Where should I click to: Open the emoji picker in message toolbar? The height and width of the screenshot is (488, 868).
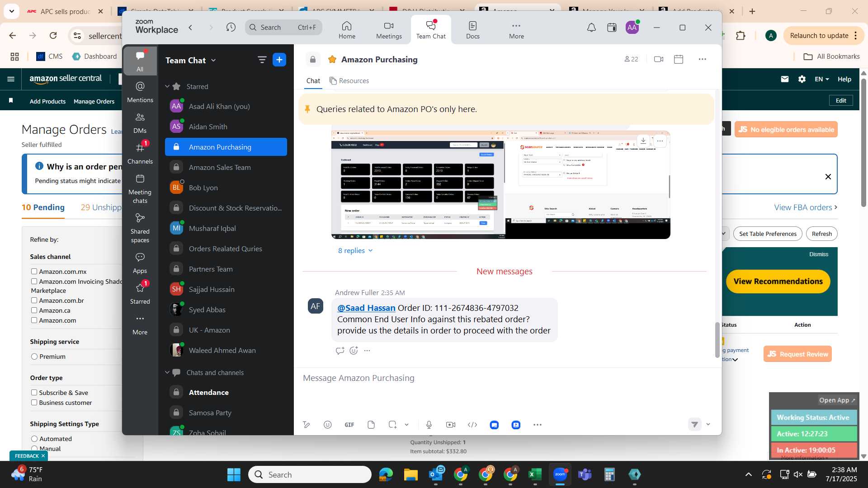(328, 425)
